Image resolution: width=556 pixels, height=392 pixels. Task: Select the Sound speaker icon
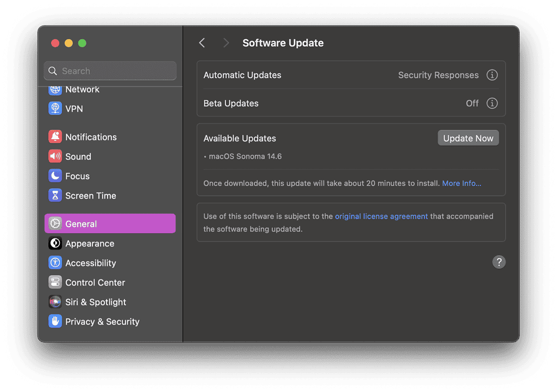[x=55, y=157]
